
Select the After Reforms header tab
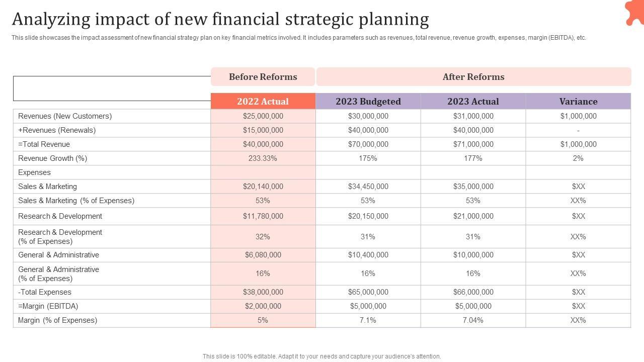pyautogui.click(x=473, y=77)
